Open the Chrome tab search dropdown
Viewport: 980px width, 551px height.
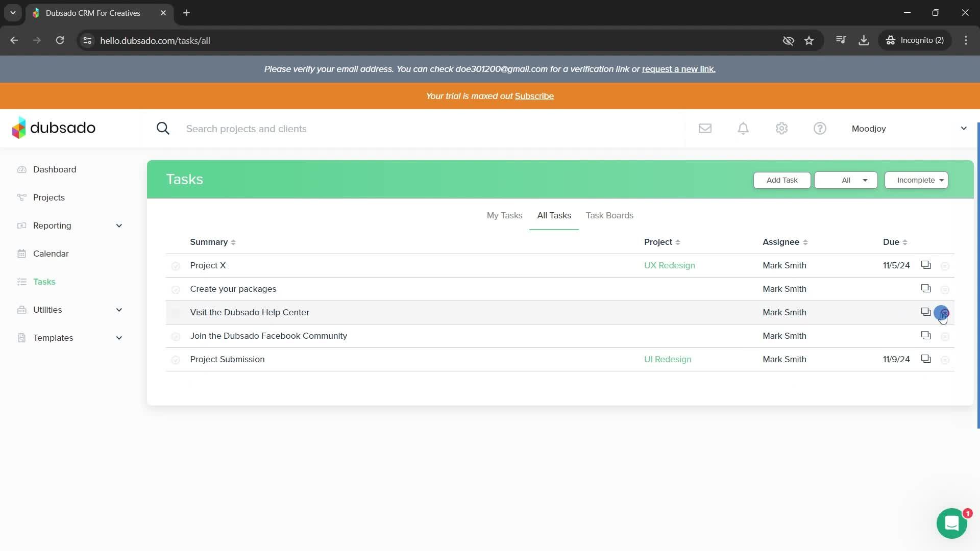click(x=13, y=13)
